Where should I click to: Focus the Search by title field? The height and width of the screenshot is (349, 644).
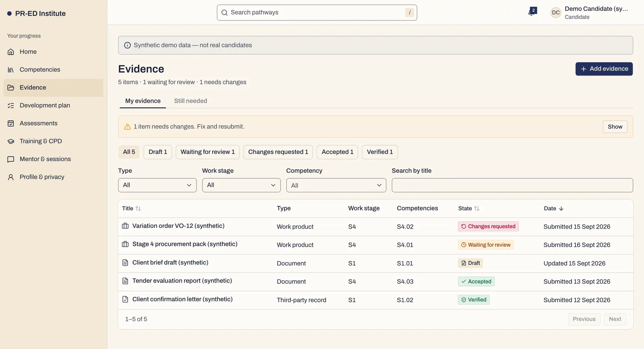512,185
